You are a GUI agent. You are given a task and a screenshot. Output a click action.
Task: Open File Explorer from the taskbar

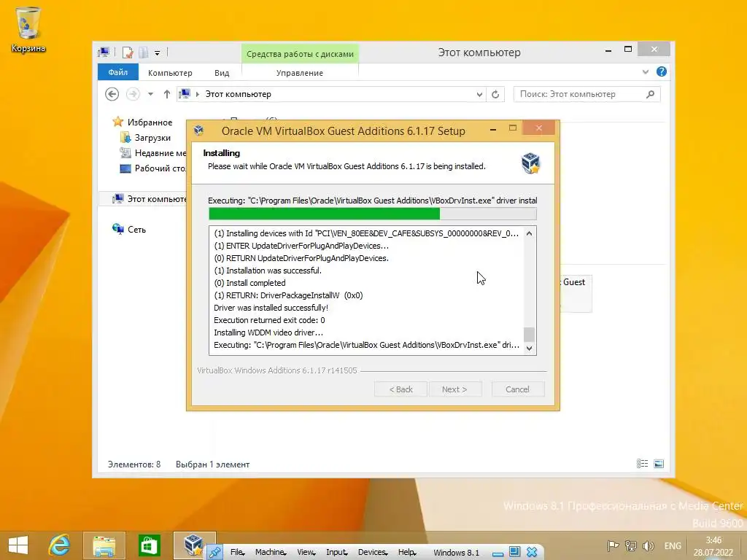[x=104, y=545]
